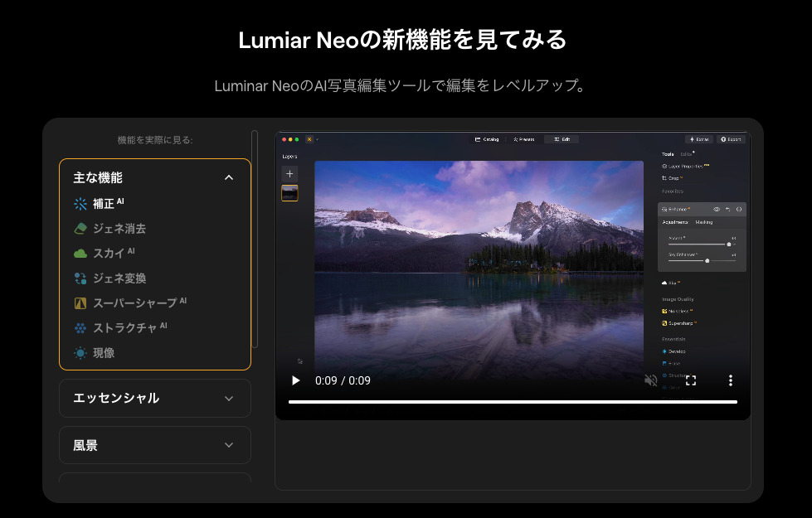Collapse the 主な機能 section
The width and height of the screenshot is (812, 518).
click(229, 177)
